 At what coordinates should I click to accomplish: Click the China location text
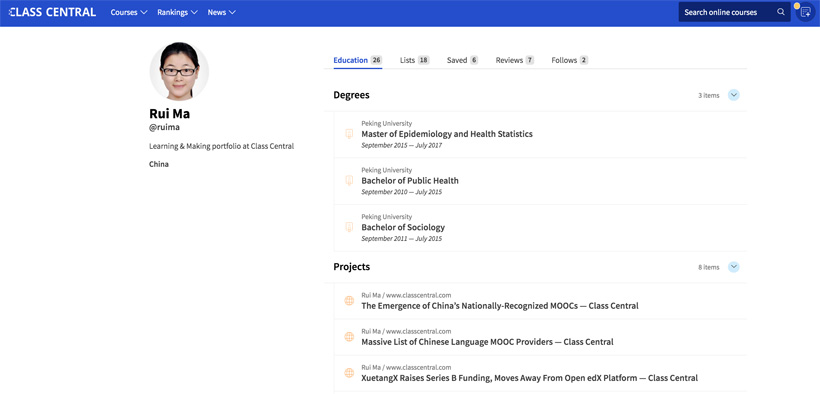tap(159, 164)
